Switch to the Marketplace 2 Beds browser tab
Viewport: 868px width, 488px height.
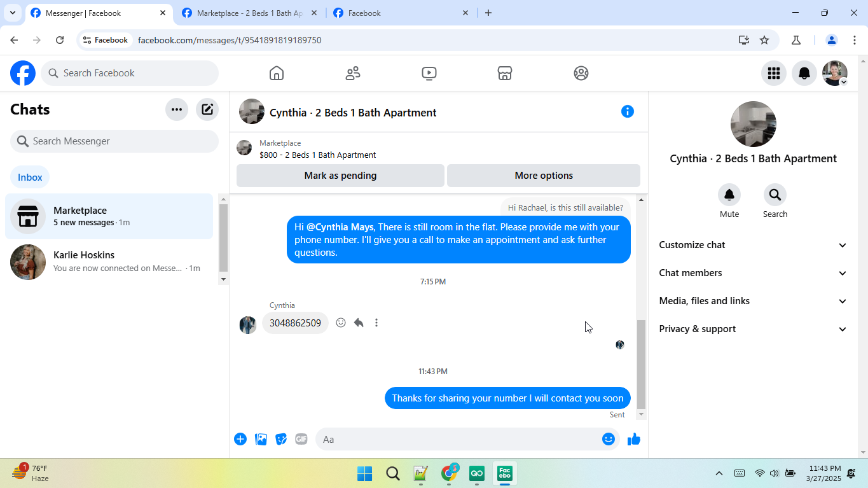250,13
